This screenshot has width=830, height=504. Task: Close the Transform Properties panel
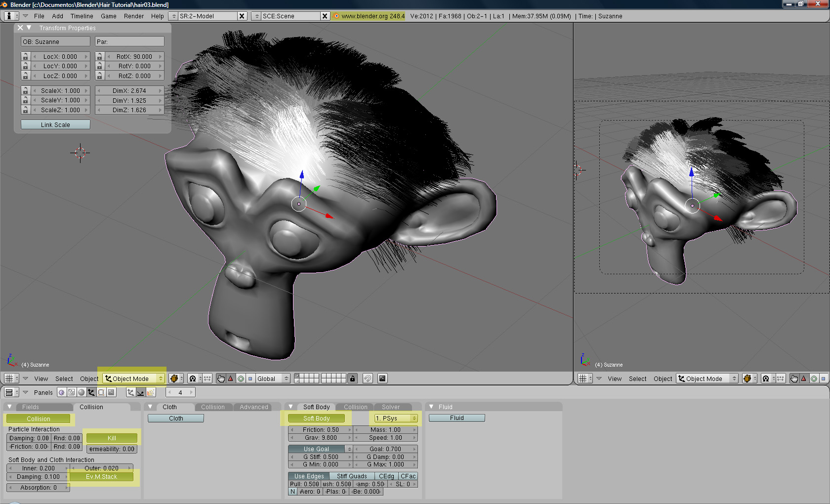[x=20, y=28]
